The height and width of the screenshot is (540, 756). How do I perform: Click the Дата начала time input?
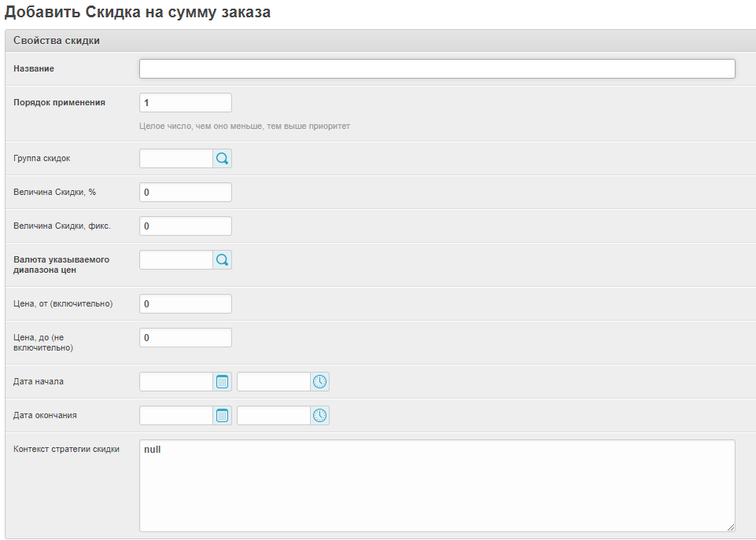tap(274, 382)
